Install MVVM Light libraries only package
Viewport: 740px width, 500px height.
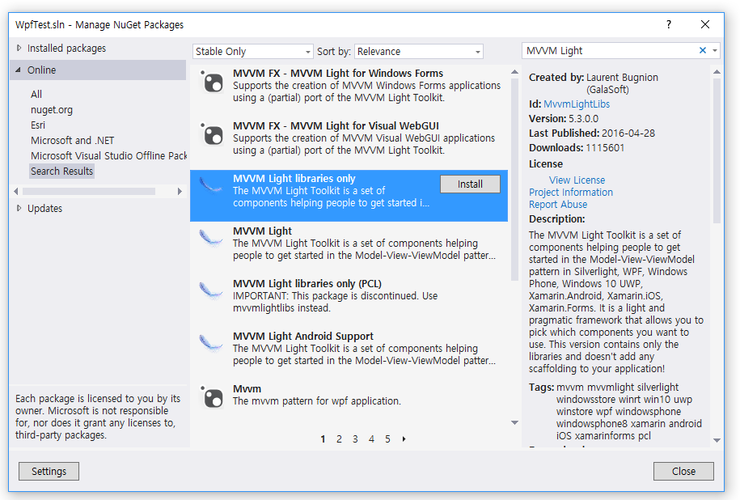tap(470, 184)
